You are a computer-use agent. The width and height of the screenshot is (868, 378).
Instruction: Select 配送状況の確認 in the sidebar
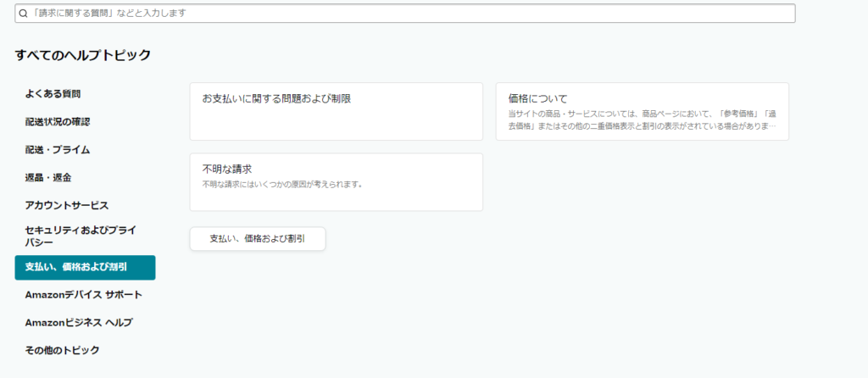tap(58, 121)
